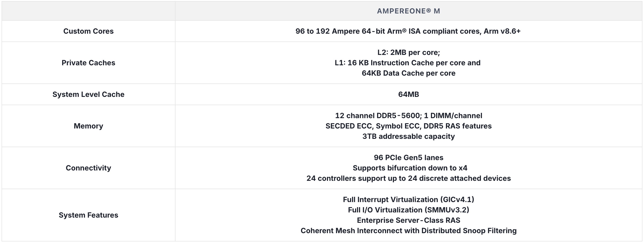Click the Memory row label
The image size is (644, 243).
point(88,126)
